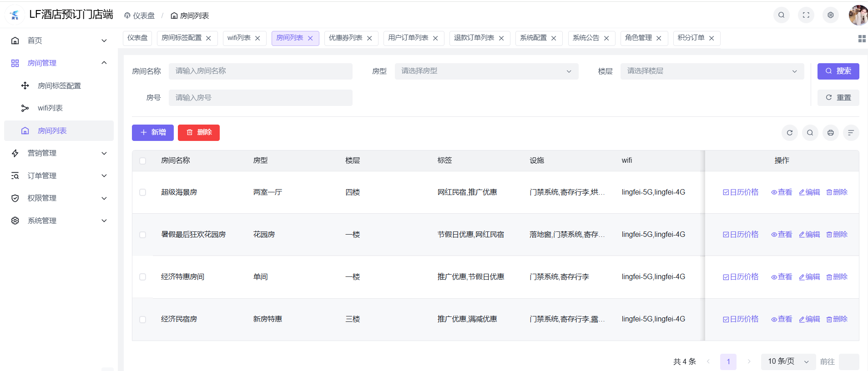Open the settings gear in top header
Image resolution: width=868 pixels, height=371 pixels.
point(831,15)
